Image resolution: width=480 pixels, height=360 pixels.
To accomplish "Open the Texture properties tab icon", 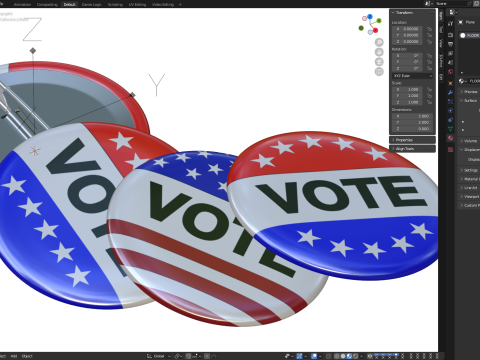I will [x=450, y=150].
